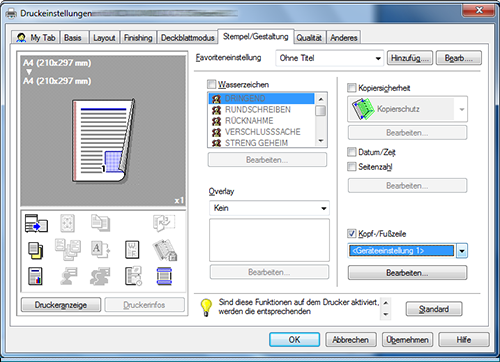
Task: Open the Basis tab
Action: [x=73, y=38]
